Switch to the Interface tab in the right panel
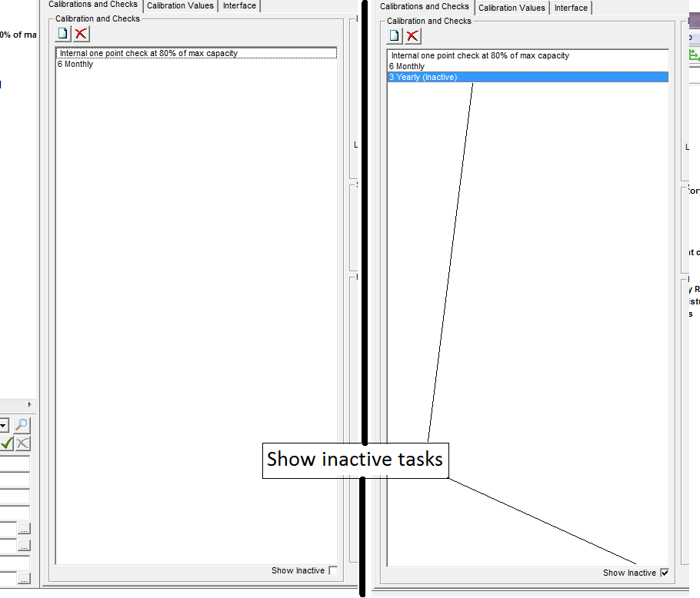Viewport: 700px width, 598px height. click(x=571, y=8)
